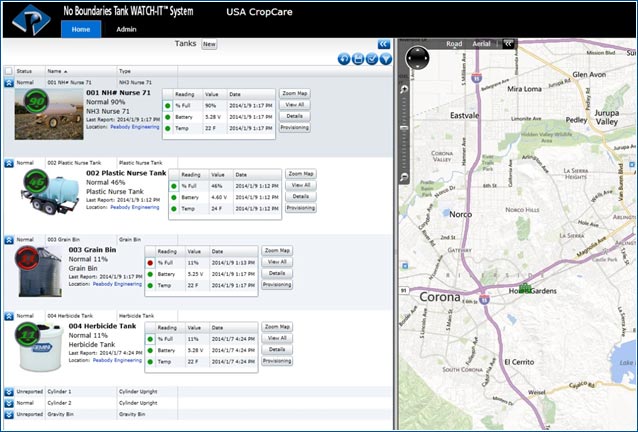
Task: Open the Home tab
Action: [x=81, y=29]
